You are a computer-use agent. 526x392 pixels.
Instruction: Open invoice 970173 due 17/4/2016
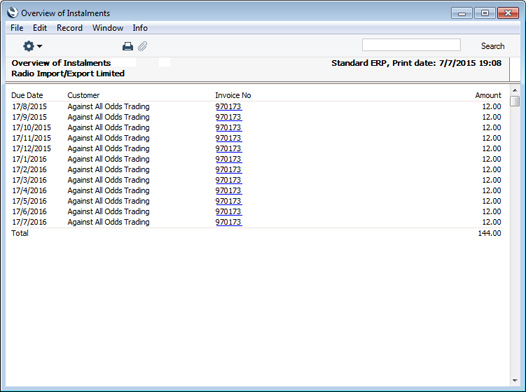click(228, 190)
